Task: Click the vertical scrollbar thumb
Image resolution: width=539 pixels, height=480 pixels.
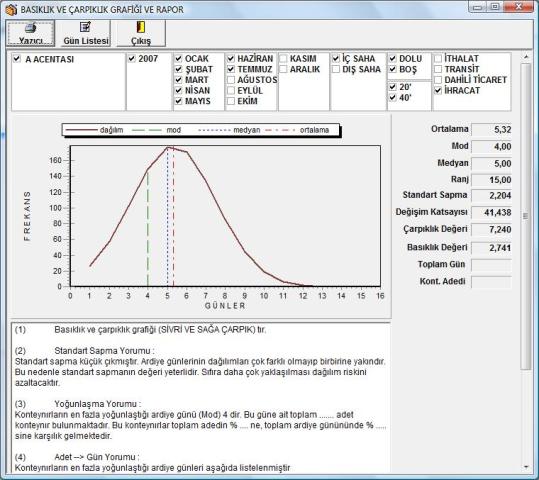Action: pos(526,216)
